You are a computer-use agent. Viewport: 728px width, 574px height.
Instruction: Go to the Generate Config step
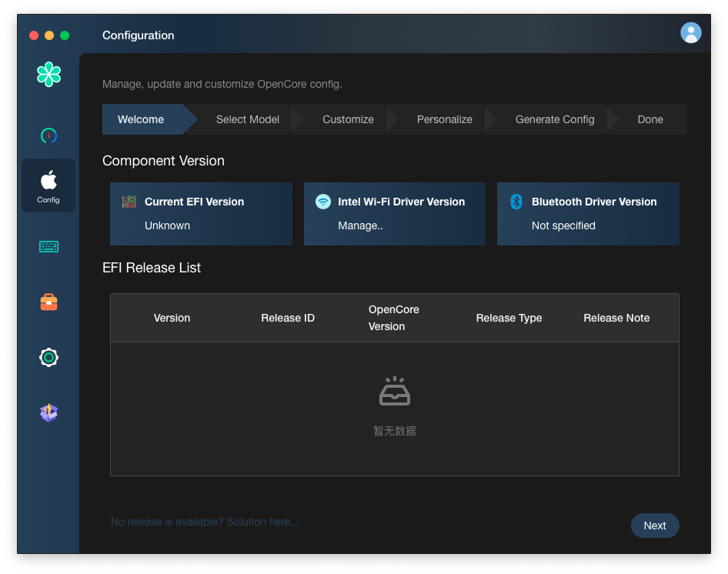click(554, 119)
